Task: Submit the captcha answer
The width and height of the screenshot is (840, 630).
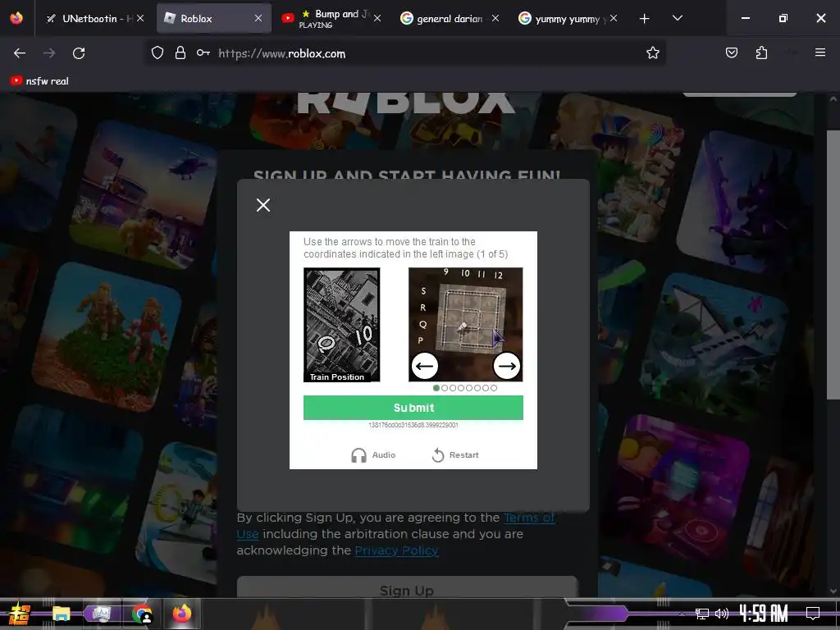Action: 413,408
